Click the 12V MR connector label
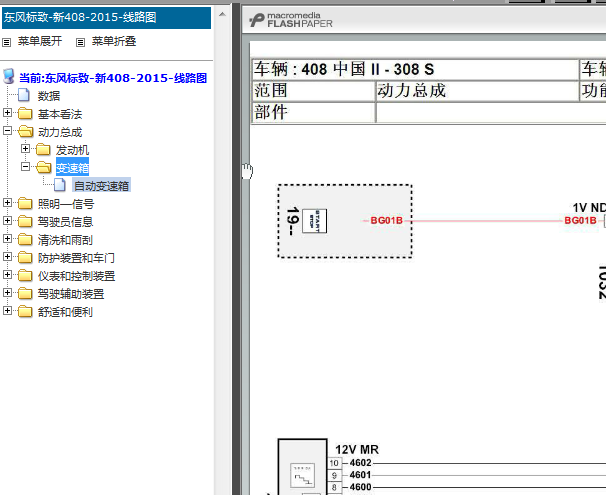 357,450
